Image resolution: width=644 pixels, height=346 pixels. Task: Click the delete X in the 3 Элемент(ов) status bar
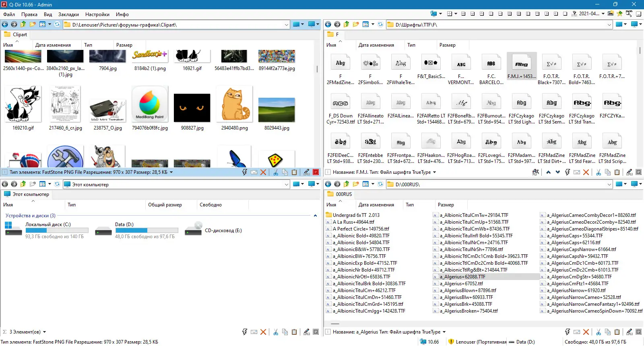pyautogui.click(x=263, y=332)
